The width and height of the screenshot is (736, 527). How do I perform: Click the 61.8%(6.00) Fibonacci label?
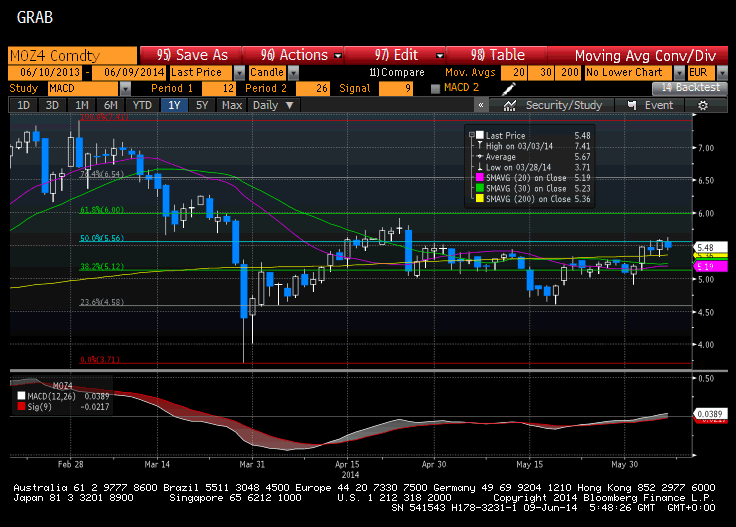coord(102,210)
